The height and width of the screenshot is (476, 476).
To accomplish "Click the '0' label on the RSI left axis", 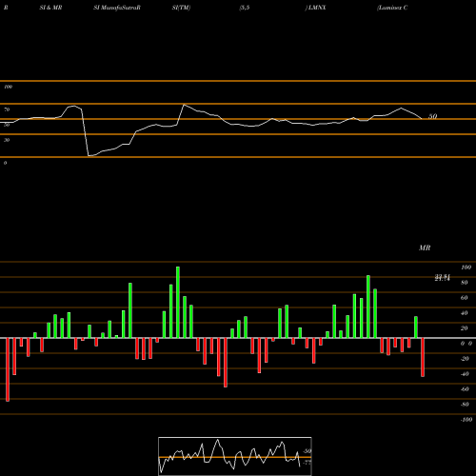I will pyautogui.click(x=5, y=163).
